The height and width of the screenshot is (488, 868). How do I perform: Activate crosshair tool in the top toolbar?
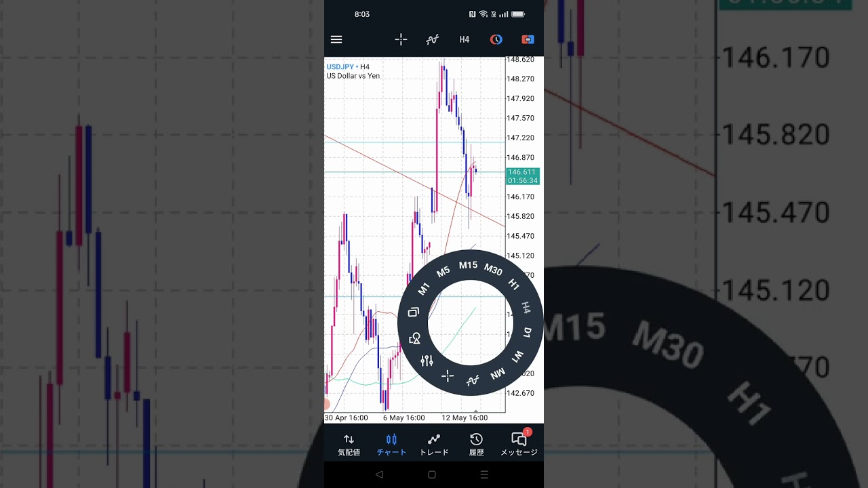click(x=401, y=39)
